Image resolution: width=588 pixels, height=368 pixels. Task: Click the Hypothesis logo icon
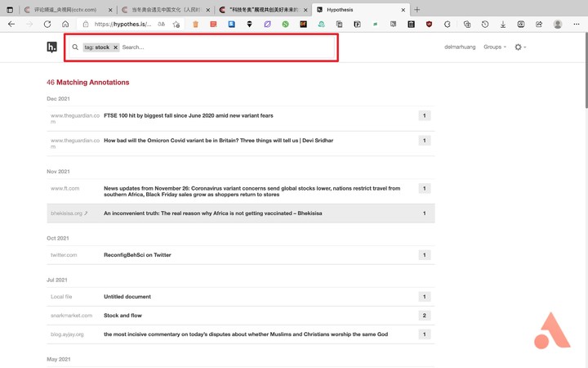point(51,47)
